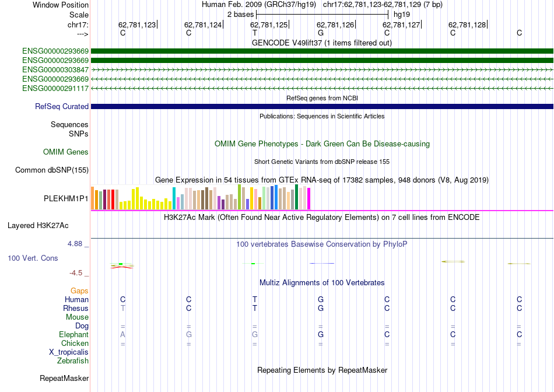Click the magenta bar ending the GTEx chart
This screenshot has height=392, width=554.
point(308,199)
